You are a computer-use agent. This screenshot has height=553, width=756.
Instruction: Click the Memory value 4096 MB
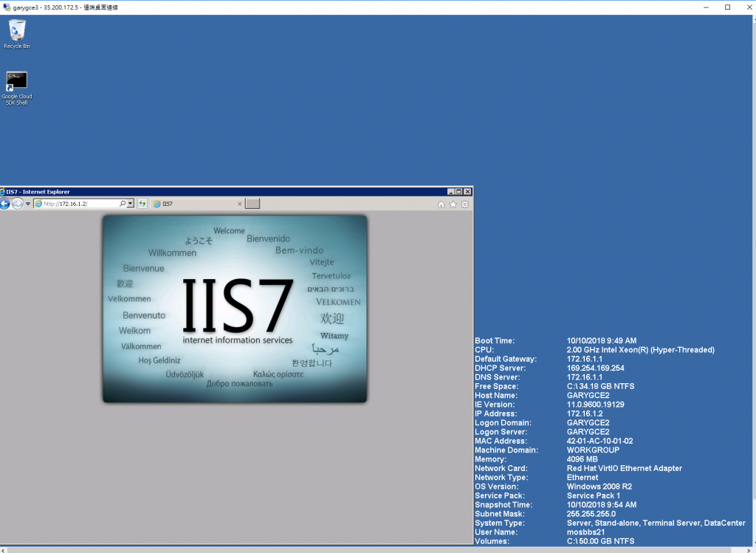(582, 459)
